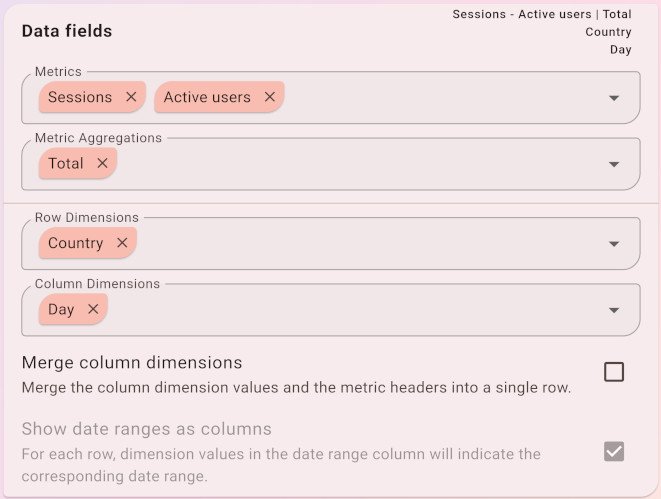Toggle Show date ranges as columns checkbox

coord(614,452)
